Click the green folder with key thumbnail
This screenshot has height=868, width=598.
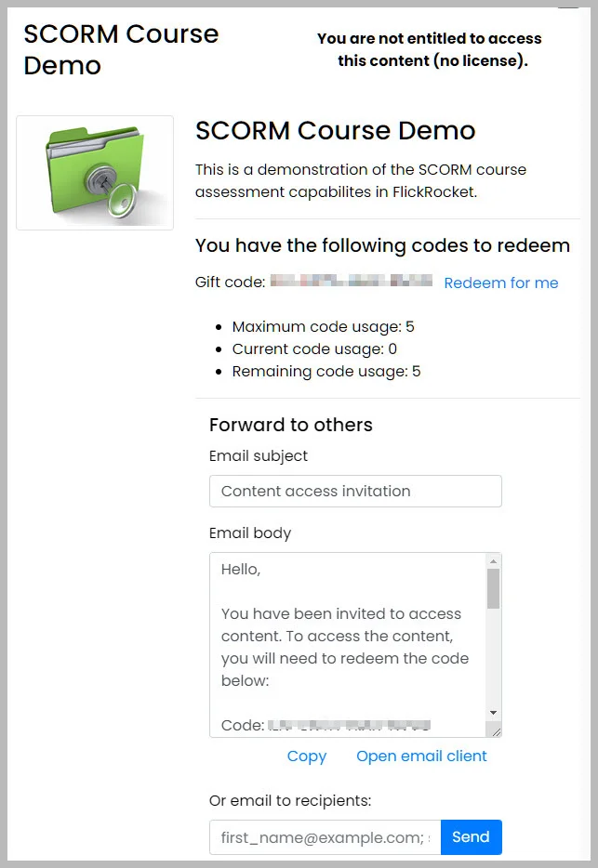[x=95, y=173]
